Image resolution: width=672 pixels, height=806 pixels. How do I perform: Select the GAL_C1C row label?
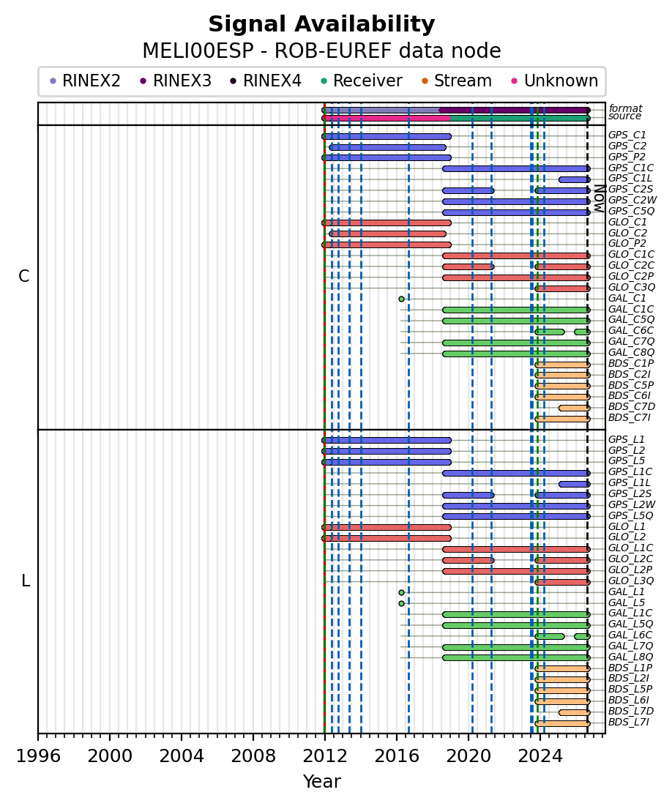pos(631,310)
